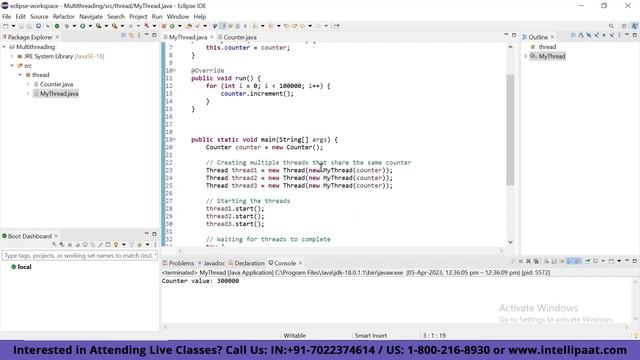Image resolution: width=640 pixels, height=360 pixels.
Task: Click the Search magnifier icon at toolbar right
Action: coord(611,26)
